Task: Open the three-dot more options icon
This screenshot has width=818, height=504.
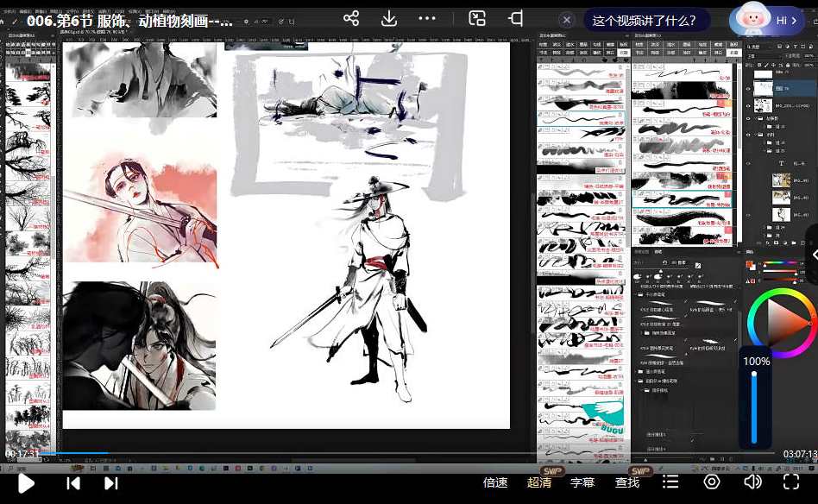Action: click(428, 17)
